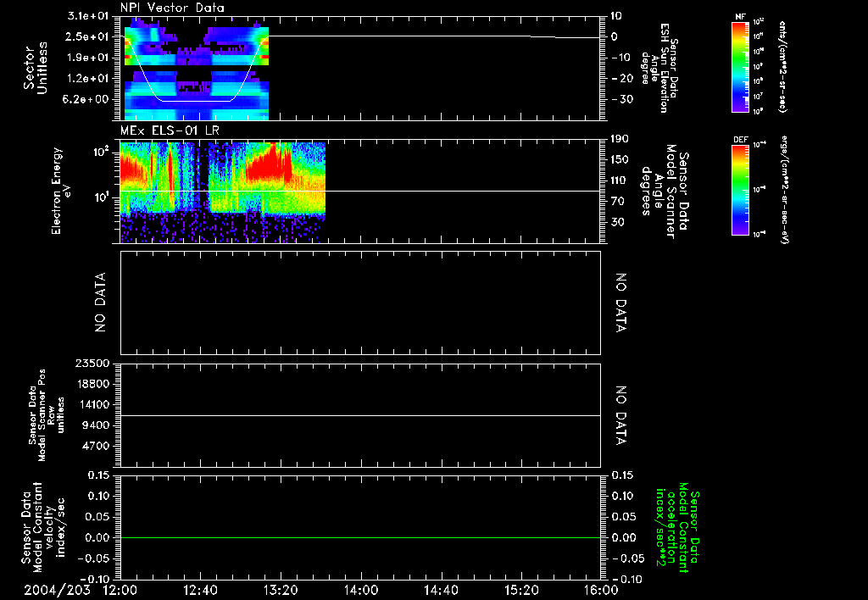Click the 12:40 time axis tick label
This screenshot has height=600, width=868.
[201, 590]
